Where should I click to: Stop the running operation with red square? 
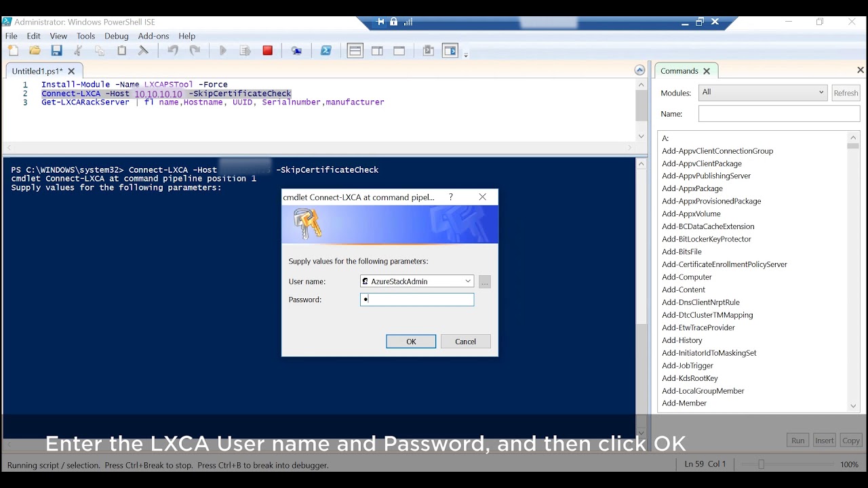pyautogui.click(x=268, y=51)
